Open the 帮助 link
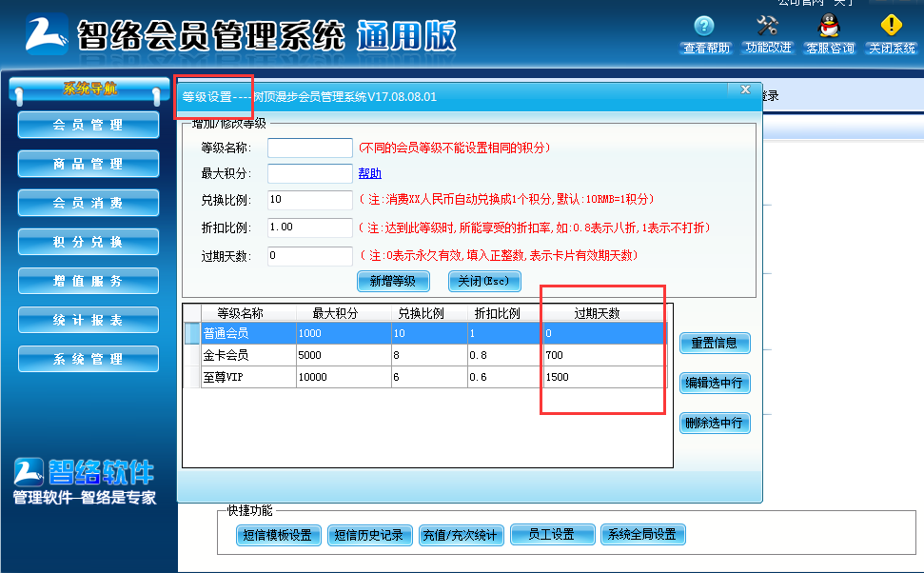This screenshot has height=573, width=924. (x=369, y=173)
